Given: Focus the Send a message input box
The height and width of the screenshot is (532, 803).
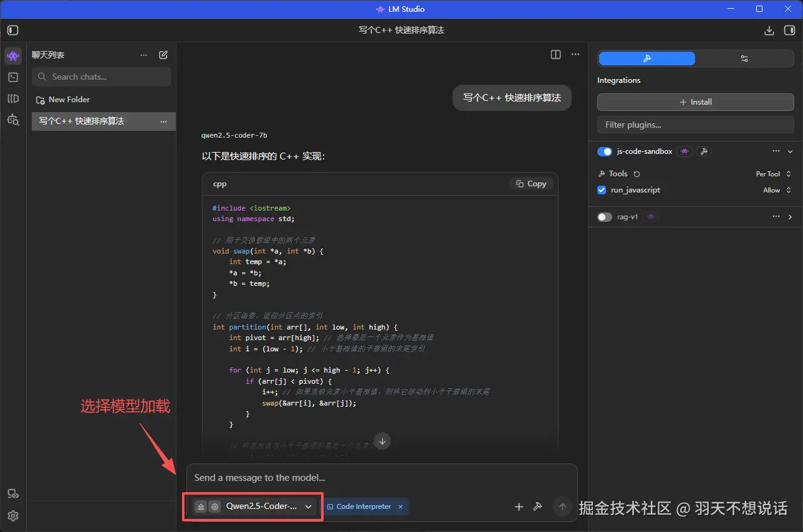Looking at the screenshot, I should click(x=382, y=478).
